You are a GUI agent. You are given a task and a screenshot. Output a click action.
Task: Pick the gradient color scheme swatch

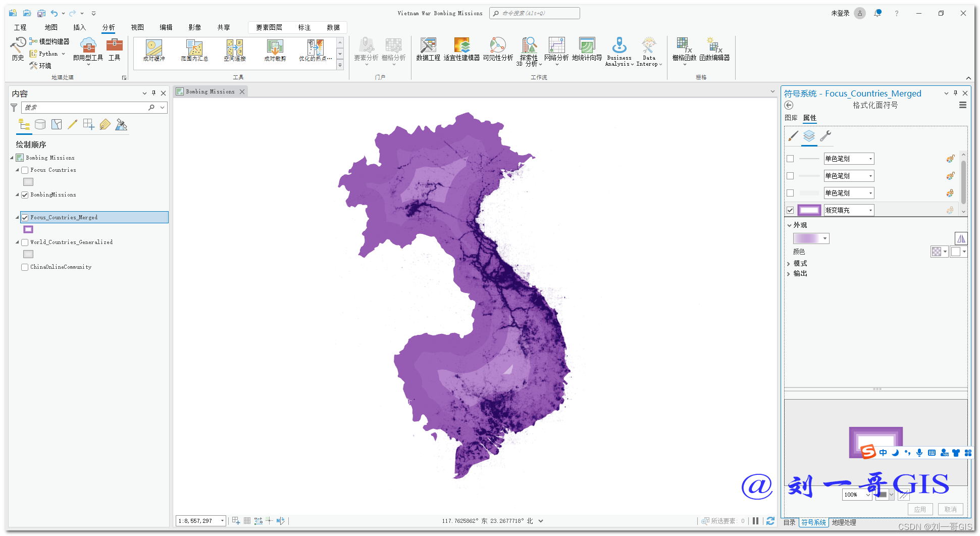(x=811, y=238)
